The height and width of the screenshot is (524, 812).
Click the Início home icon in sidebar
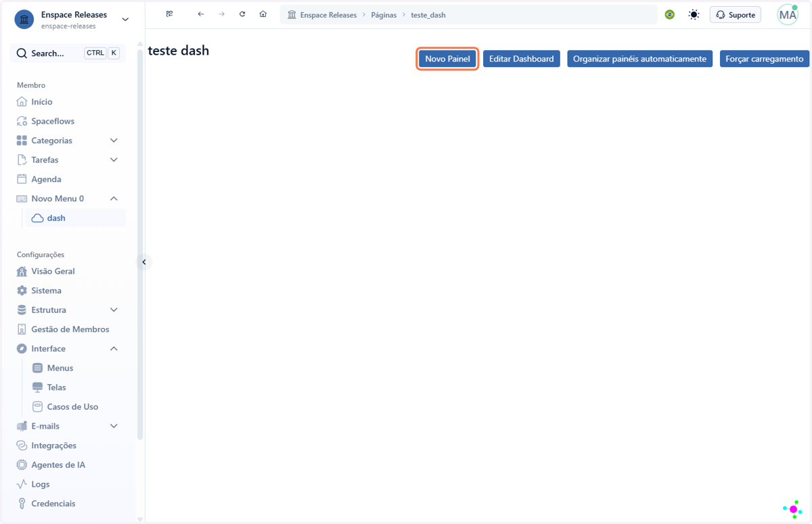point(22,101)
